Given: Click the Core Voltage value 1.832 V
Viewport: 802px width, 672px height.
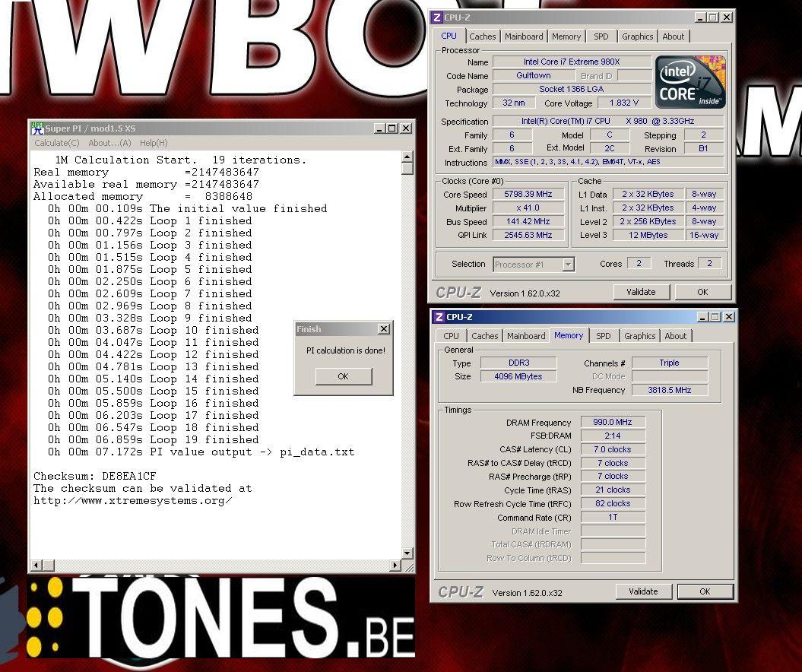Looking at the screenshot, I should [x=624, y=103].
